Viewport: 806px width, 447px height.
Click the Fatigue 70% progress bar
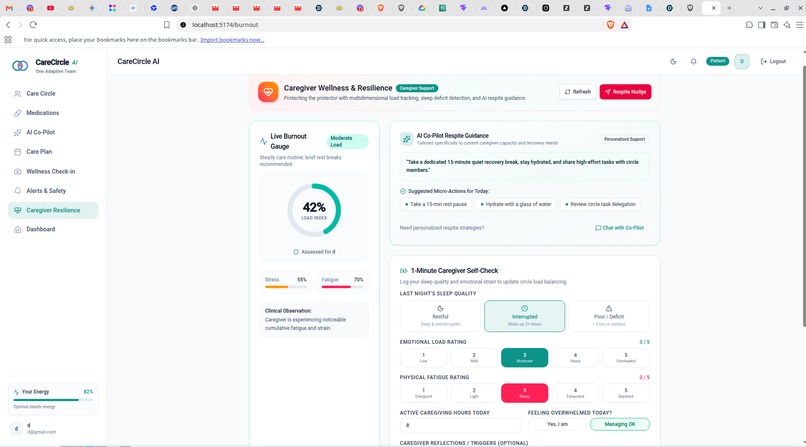(342, 287)
